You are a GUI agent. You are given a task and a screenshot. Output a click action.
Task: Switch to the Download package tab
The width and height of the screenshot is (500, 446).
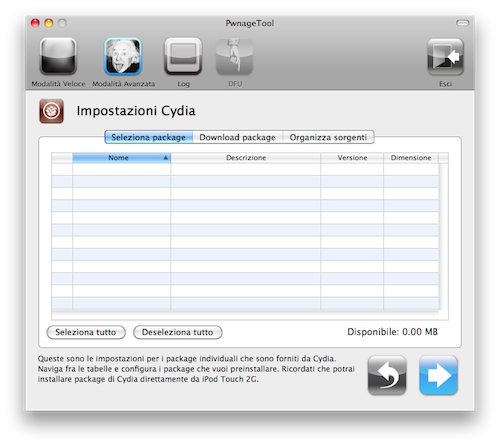(x=238, y=137)
